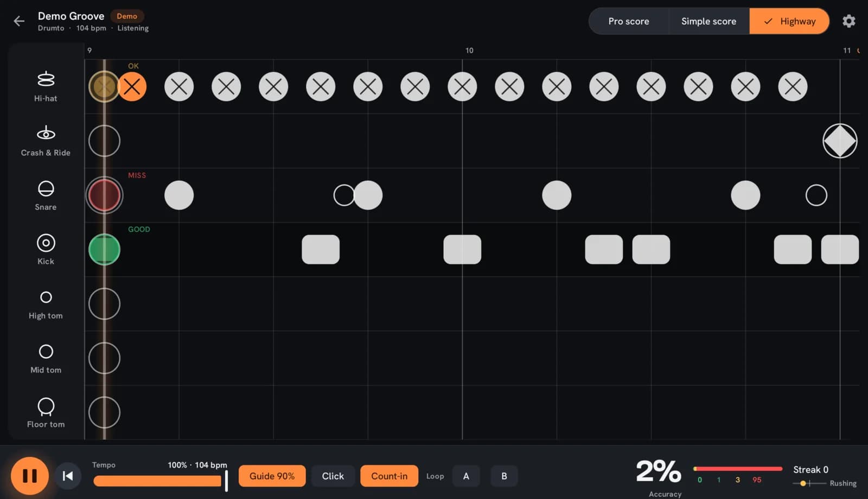The image size is (868, 499).
Task: Select the Mid tom icon
Action: click(46, 351)
